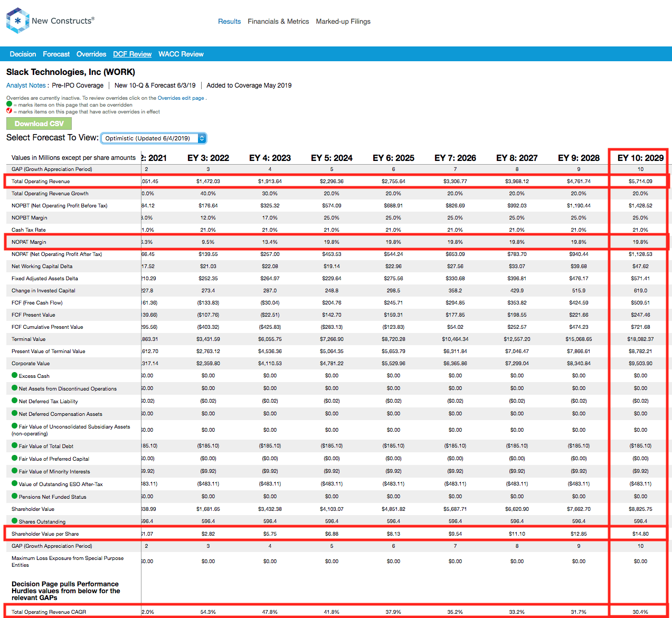Open the Analyst Notes link
This screenshot has width=672, height=618.
tap(26, 85)
